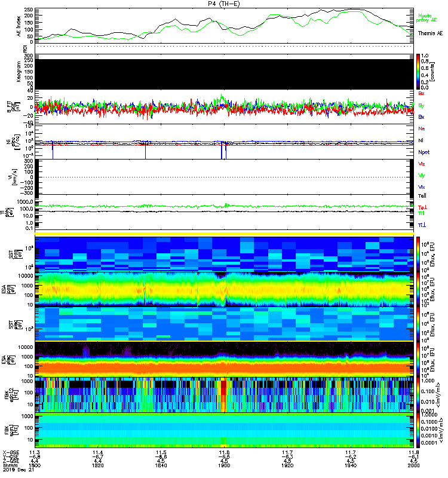
Task: Click the FBK scm color bar at bottom right
Action: pos(418,430)
